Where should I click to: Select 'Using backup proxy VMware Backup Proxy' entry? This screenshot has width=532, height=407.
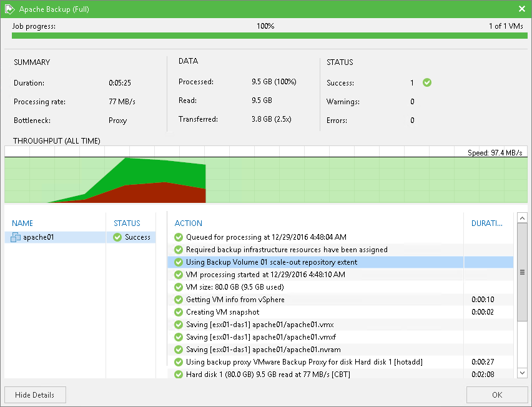(304, 362)
